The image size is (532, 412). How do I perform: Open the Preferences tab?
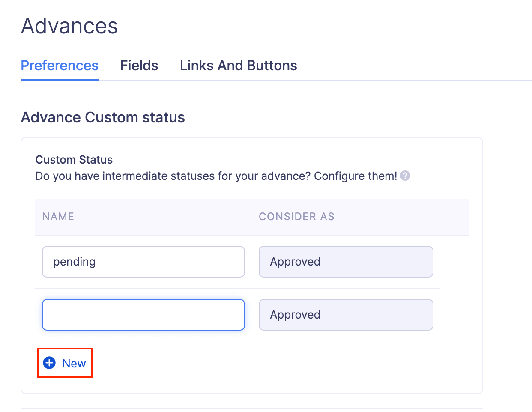[x=60, y=66]
